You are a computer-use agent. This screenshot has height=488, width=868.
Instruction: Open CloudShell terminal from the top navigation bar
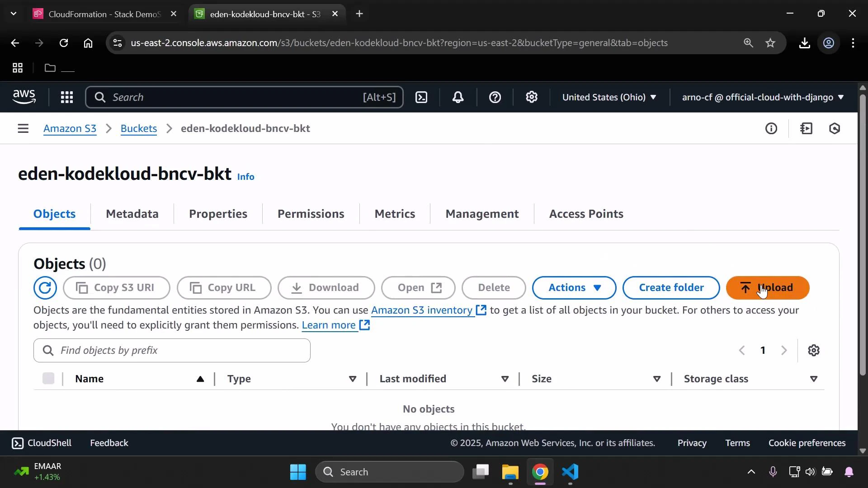click(421, 97)
